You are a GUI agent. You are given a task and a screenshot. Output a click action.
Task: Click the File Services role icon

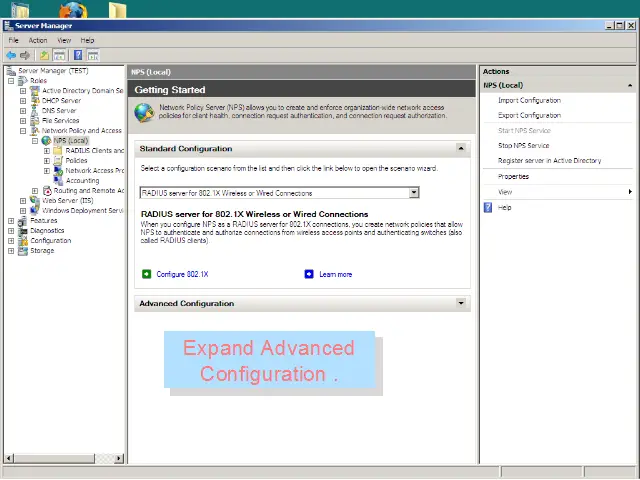pos(35,120)
